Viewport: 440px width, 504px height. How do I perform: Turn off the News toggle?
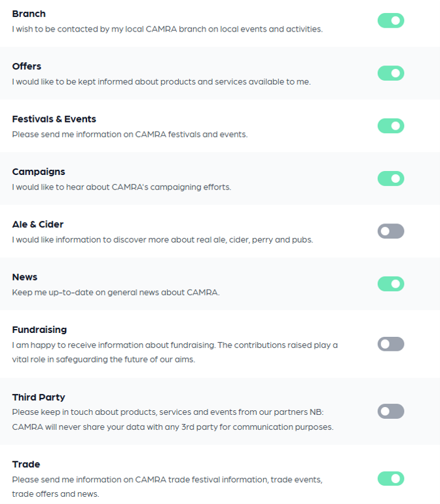pyautogui.click(x=391, y=284)
